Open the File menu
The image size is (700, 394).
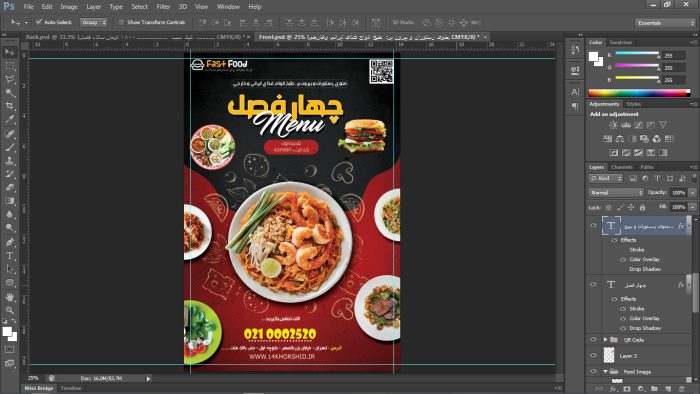(x=29, y=7)
